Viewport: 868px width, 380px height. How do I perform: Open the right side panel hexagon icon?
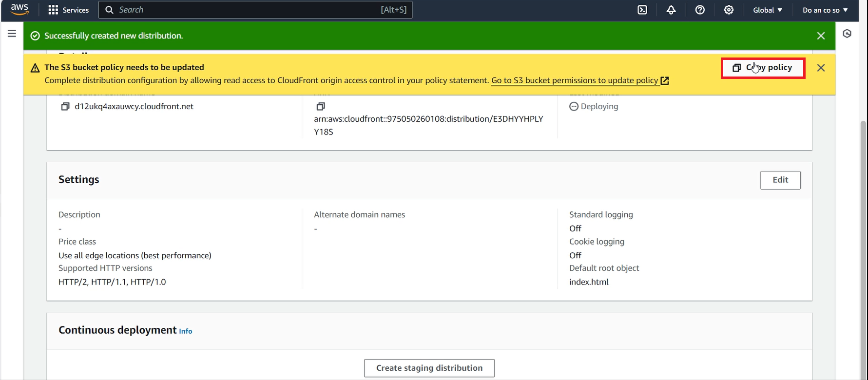(847, 34)
